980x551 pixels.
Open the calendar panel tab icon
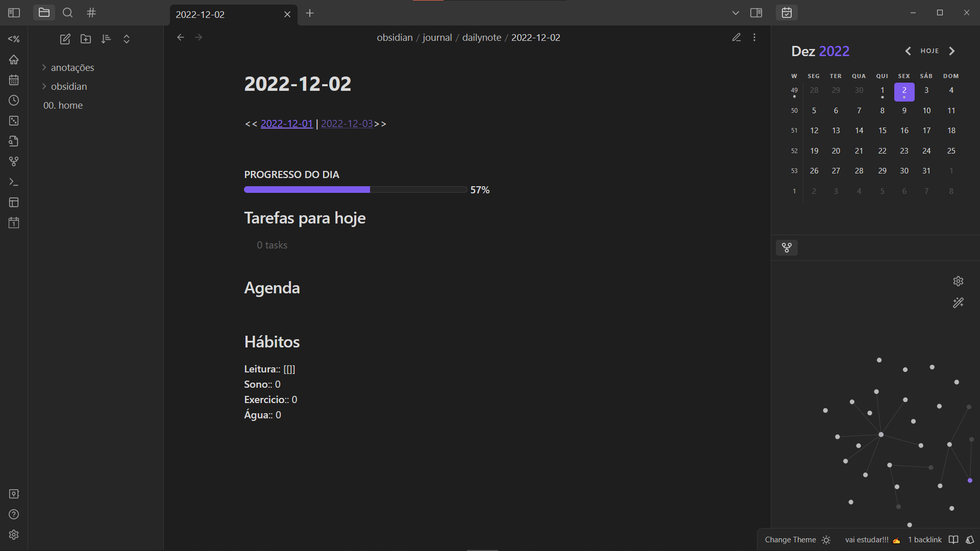(787, 13)
